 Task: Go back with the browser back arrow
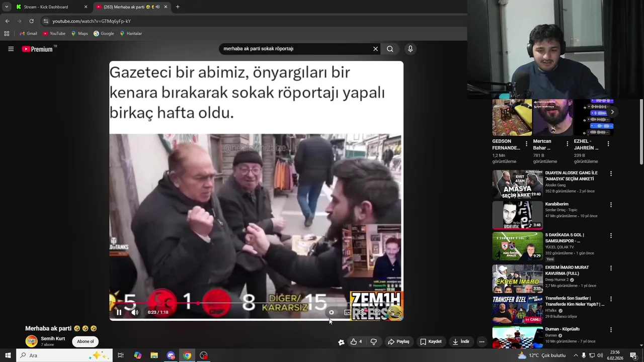coord(7,21)
